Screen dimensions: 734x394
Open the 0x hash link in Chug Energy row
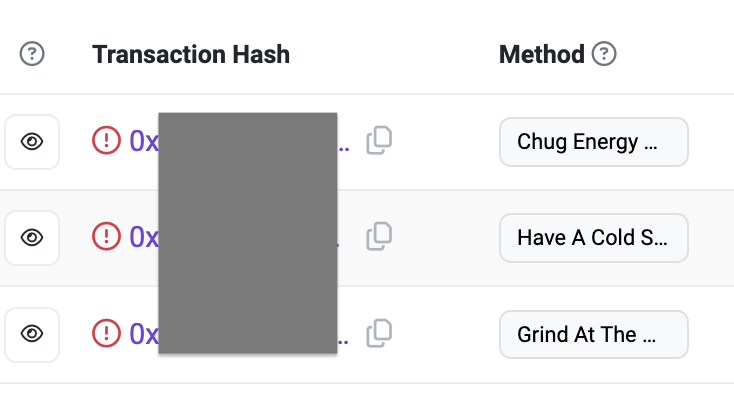tap(144, 141)
